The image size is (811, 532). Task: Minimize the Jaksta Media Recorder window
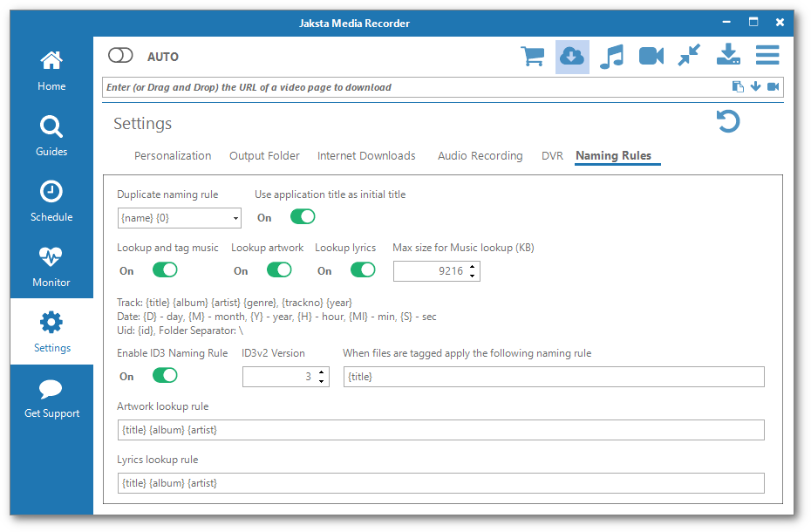coord(726,22)
